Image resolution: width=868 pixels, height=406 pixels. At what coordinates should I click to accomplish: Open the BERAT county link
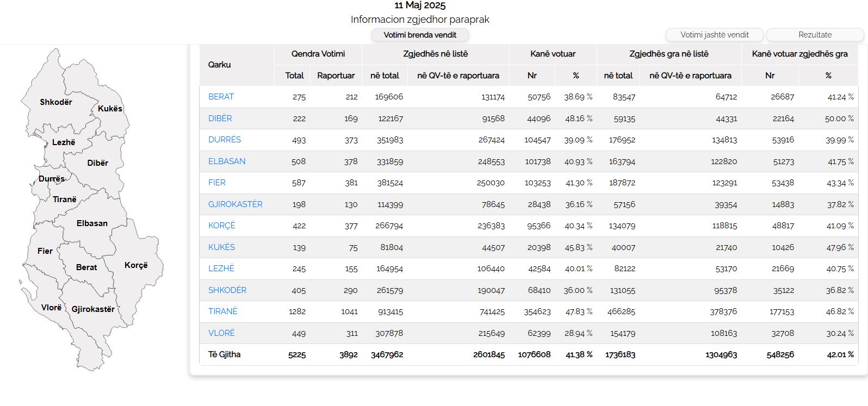pyautogui.click(x=221, y=97)
